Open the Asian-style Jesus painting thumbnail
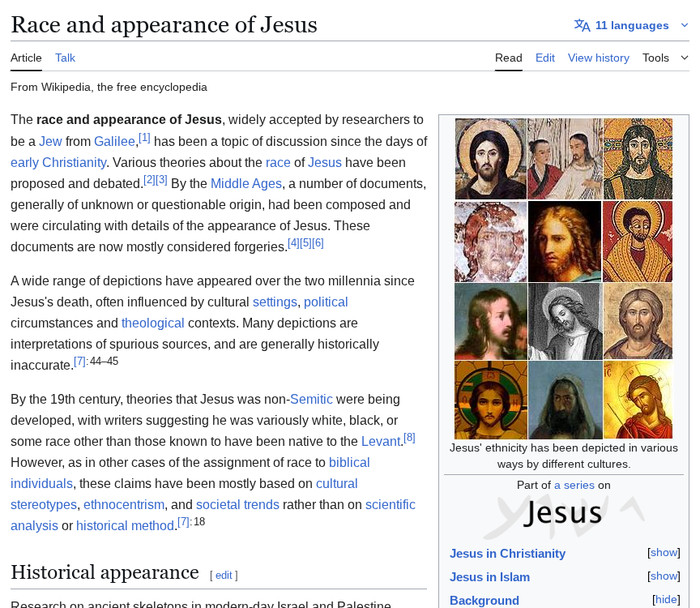 click(565, 159)
